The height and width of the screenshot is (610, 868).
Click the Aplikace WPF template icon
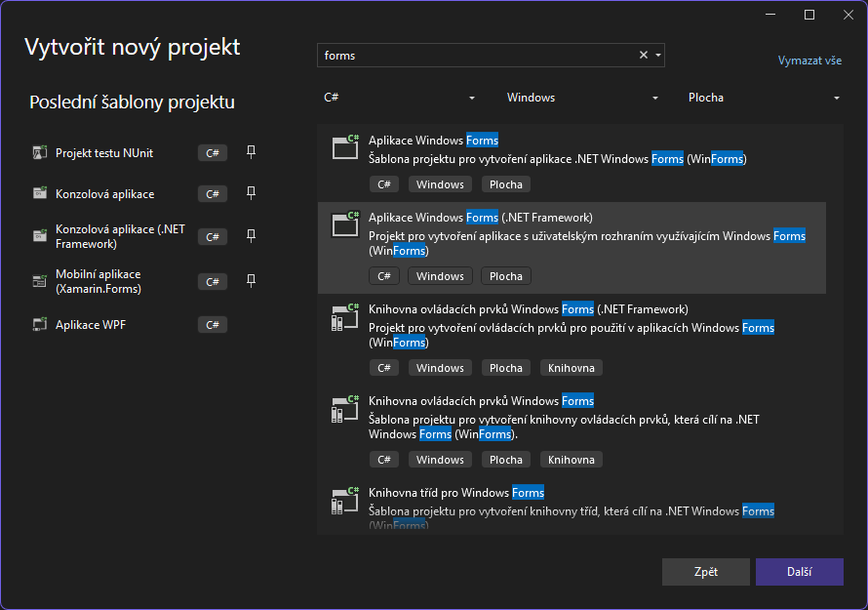(x=39, y=325)
